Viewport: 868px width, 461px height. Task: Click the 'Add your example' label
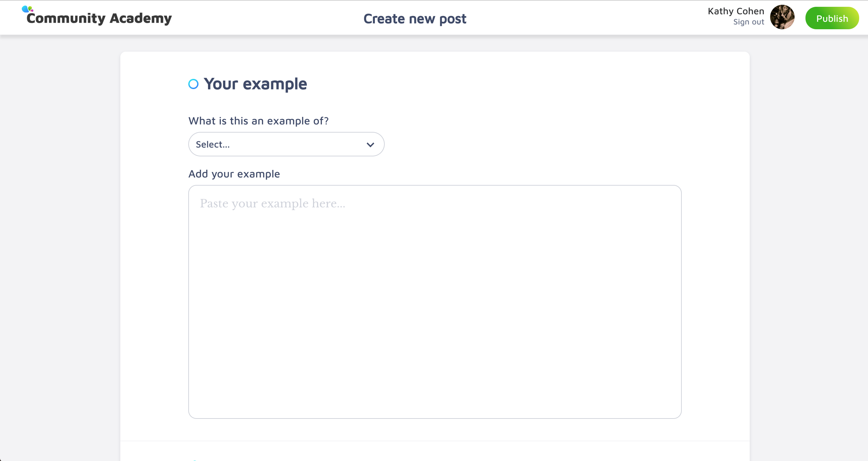234,174
